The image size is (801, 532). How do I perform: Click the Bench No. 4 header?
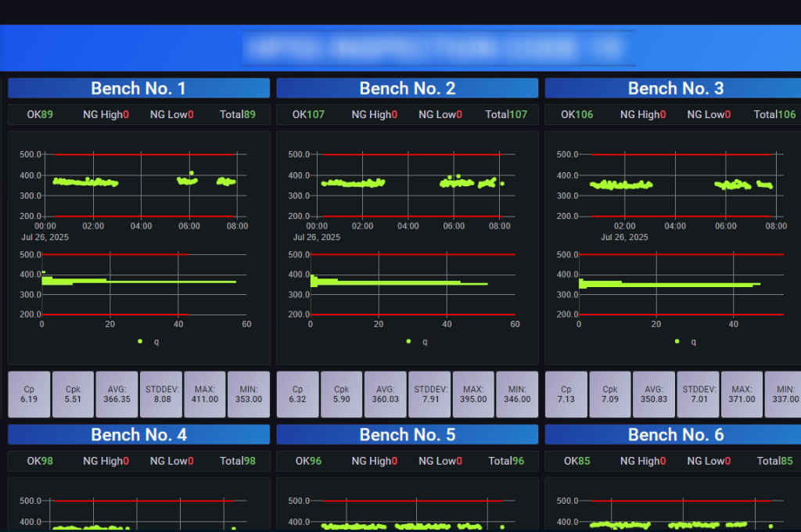click(x=138, y=435)
